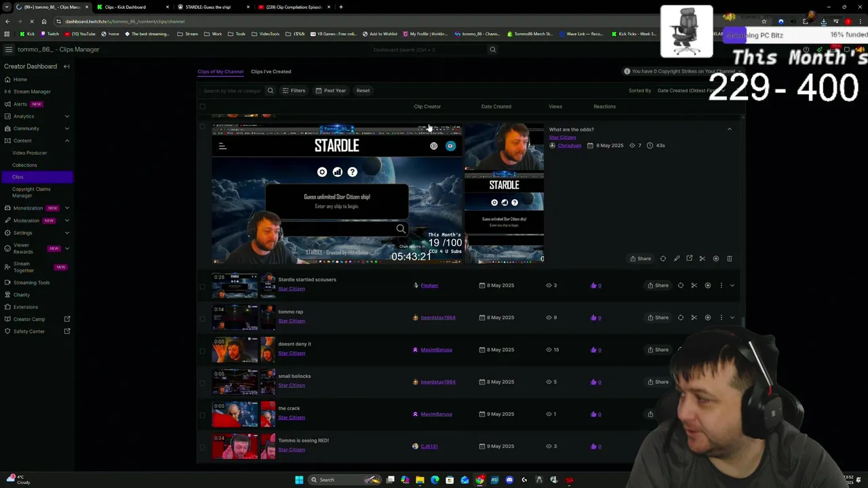Screen dimensions: 868x488
Task: Open Copyright Claims Manager
Action: [31, 192]
